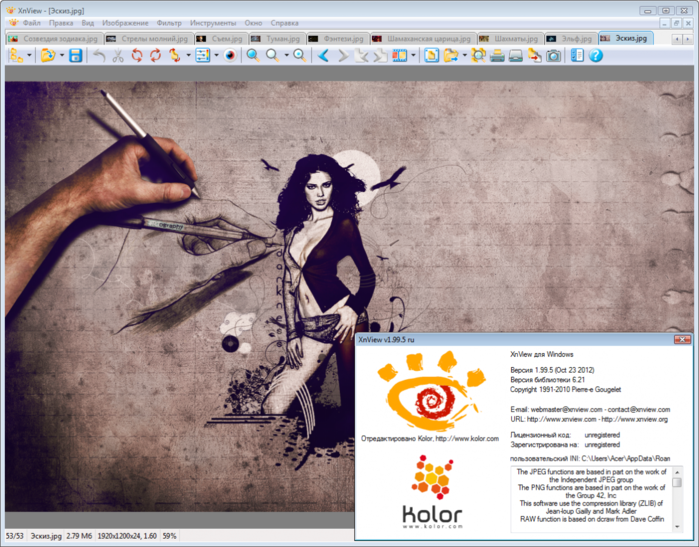Open the options checklist icon
This screenshot has width=699, height=547.
coord(577,56)
